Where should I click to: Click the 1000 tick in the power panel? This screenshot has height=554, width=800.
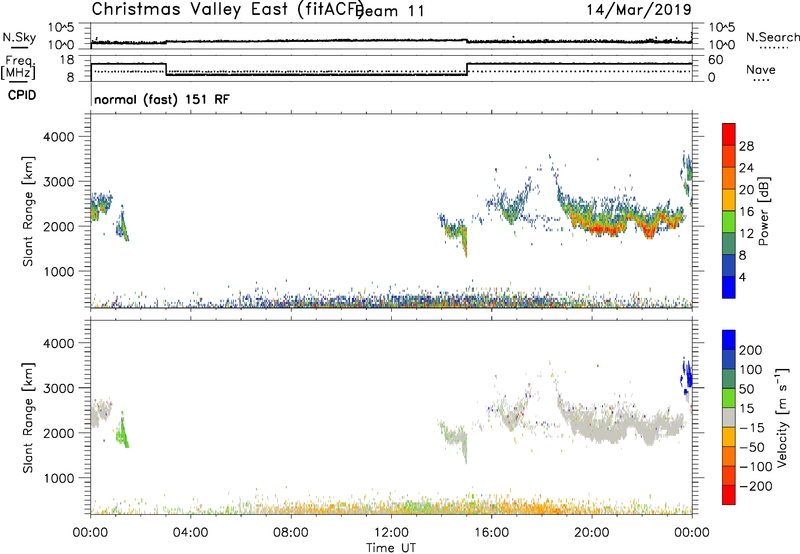coord(58,271)
